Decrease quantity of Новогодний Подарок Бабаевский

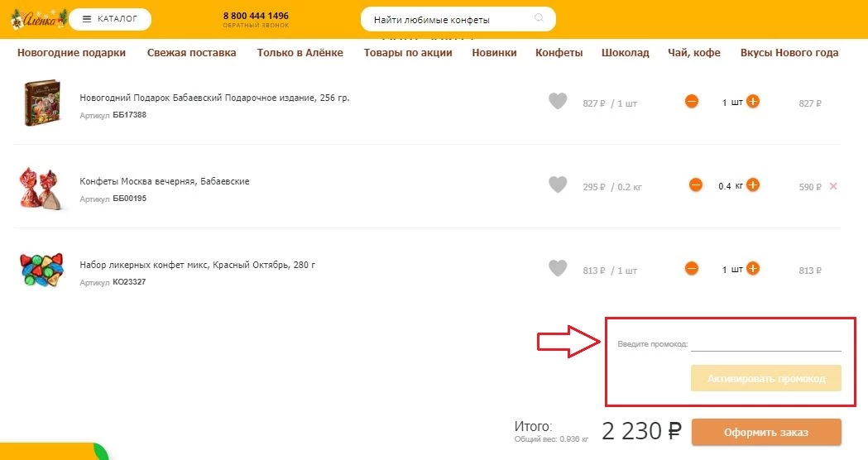click(692, 101)
